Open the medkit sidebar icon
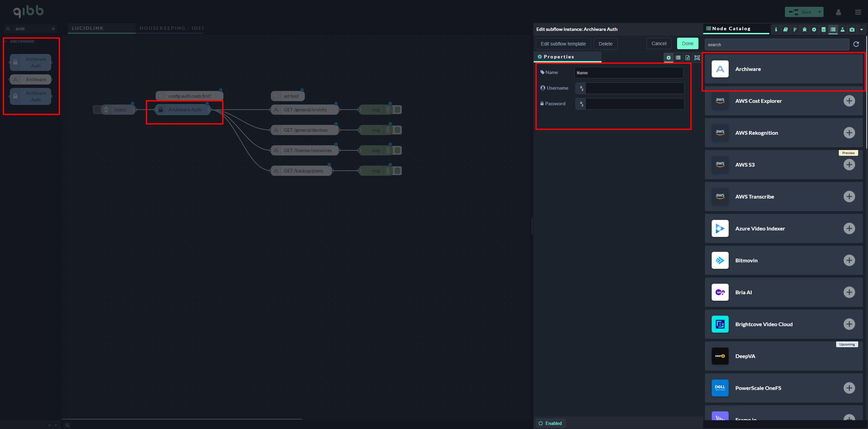Screen dimensions: 868x429 tap(852, 30)
